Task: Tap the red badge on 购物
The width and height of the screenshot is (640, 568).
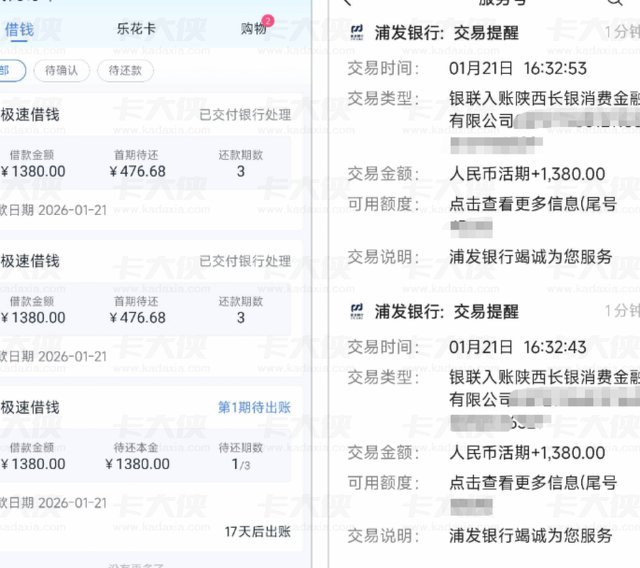Action: (x=268, y=20)
